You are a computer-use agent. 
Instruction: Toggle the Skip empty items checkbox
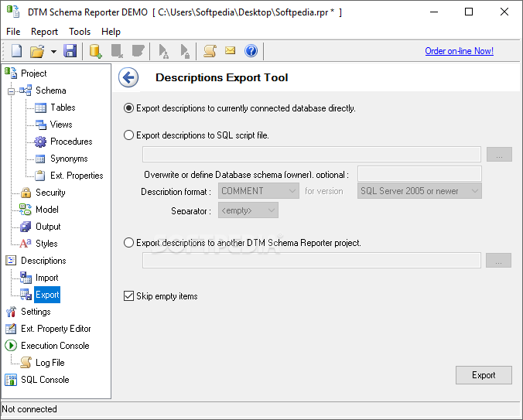pyautogui.click(x=128, y=296)
